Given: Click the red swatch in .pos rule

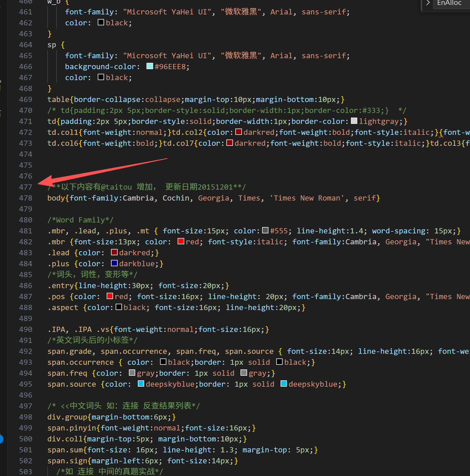Looking at the screenshot, I should 110,296.
